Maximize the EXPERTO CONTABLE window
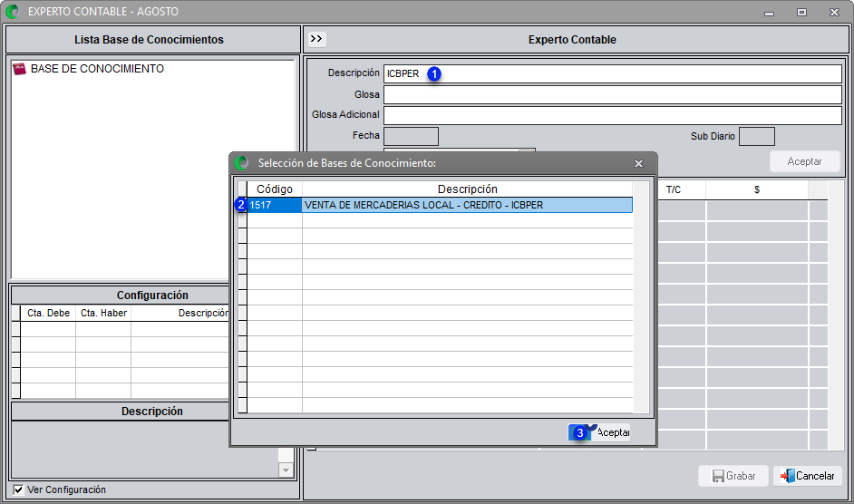Screen dimensions: 854x504 pyautogui.click(x=801, y=12)
